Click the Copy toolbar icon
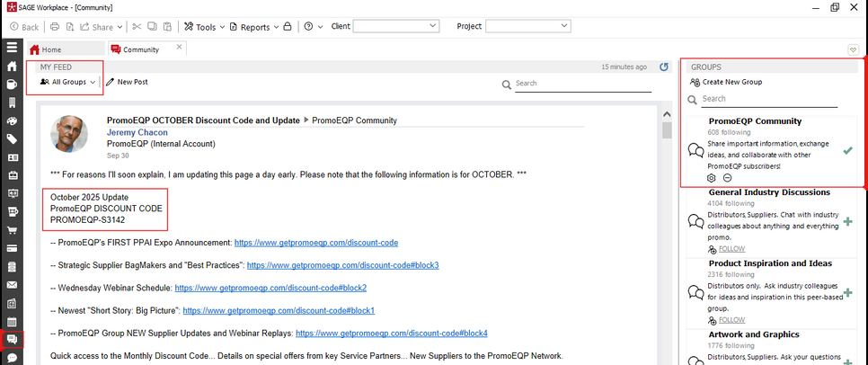The image size is (868, 365). point(152,27)
